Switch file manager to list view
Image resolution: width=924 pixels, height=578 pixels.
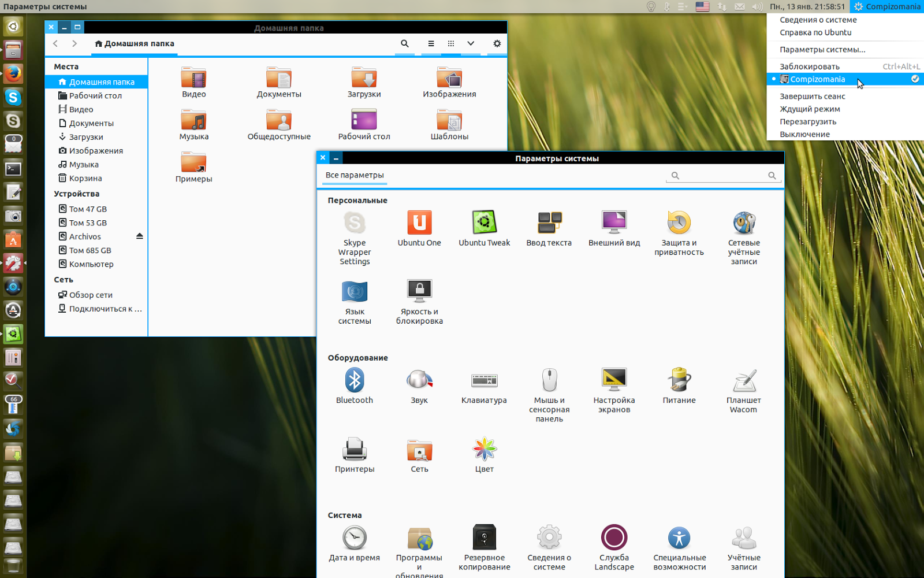coord(431,43)
